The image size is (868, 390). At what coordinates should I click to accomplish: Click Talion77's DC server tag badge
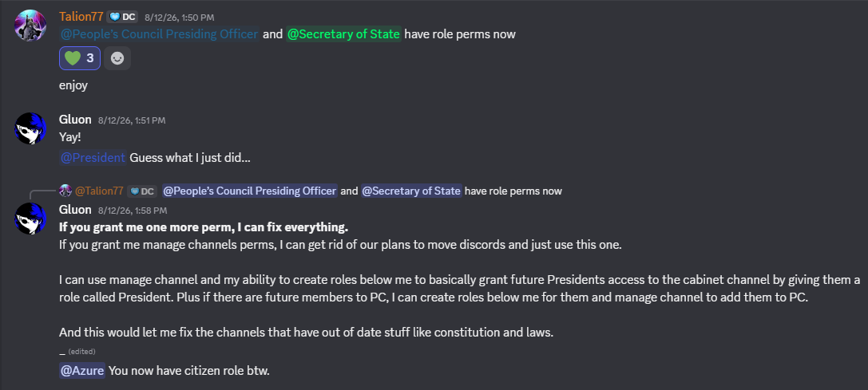[122, 17]
